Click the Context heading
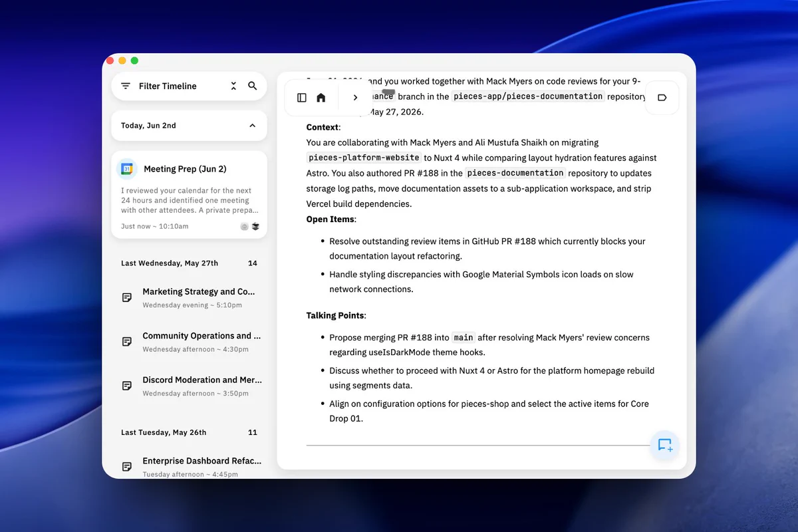The width and height of the screenshot is (798, 532). click(323, 127)
